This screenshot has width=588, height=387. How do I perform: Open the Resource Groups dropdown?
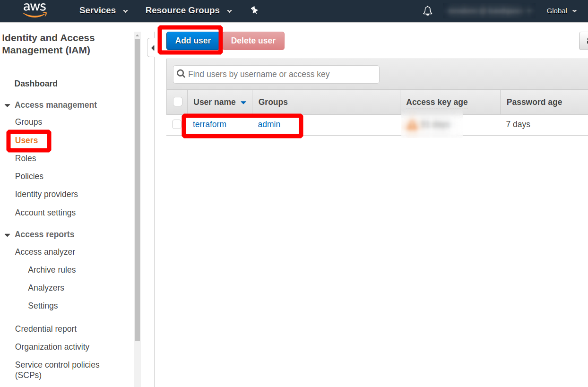point(189,10)
